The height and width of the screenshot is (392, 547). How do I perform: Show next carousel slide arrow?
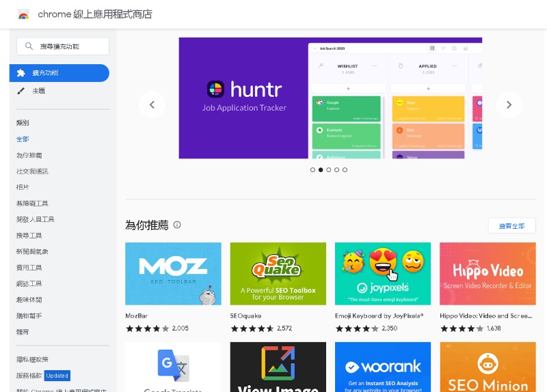coord(509,104)
